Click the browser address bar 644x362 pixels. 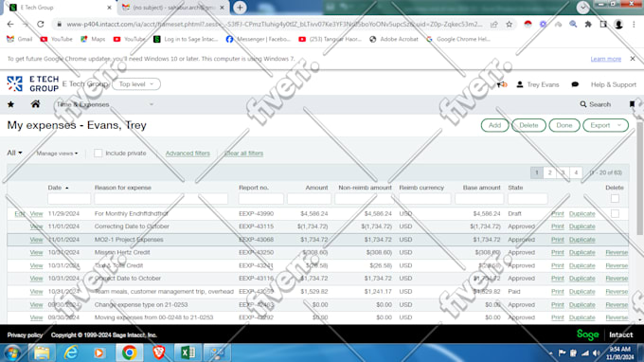[x=275, y=25]
